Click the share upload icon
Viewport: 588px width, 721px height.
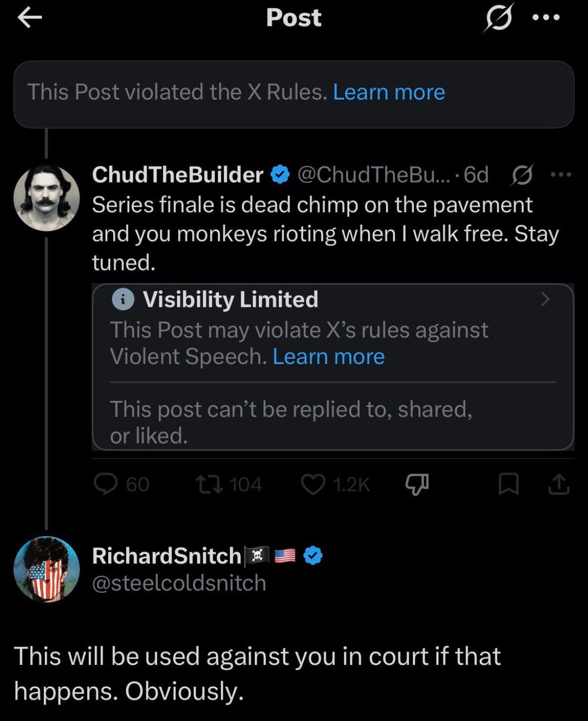point(559,484)
